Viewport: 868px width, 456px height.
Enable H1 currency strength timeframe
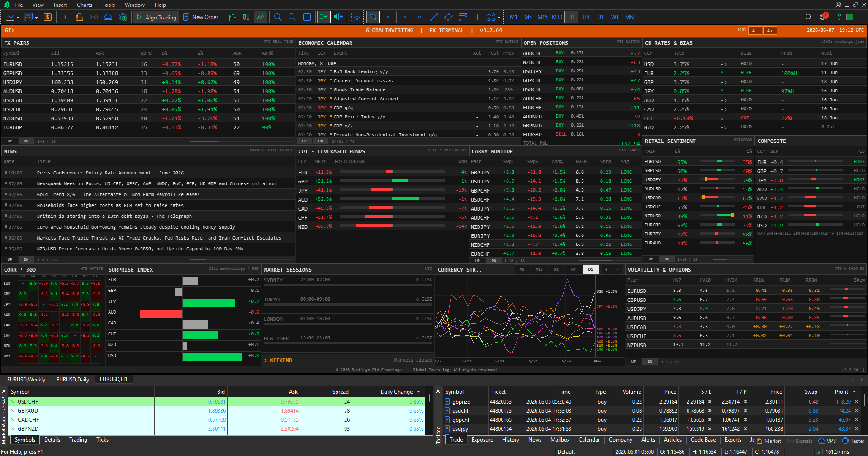(x=556, y=269)
